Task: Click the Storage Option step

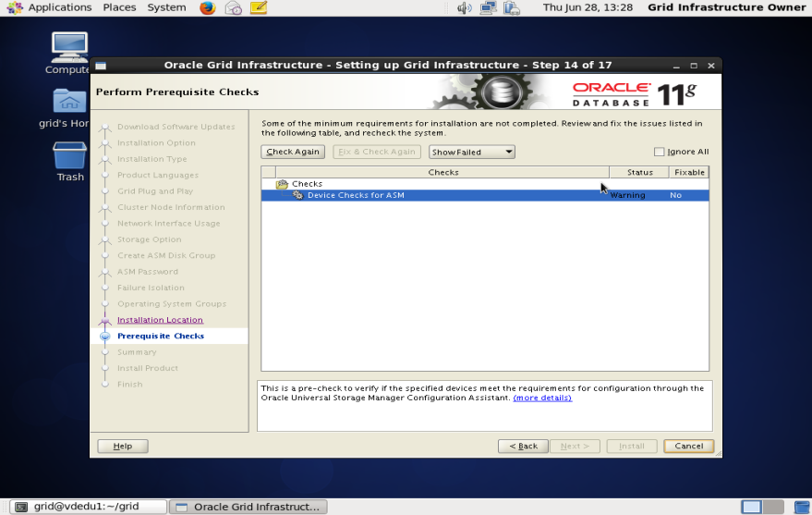Action: (x=149, y=239)
